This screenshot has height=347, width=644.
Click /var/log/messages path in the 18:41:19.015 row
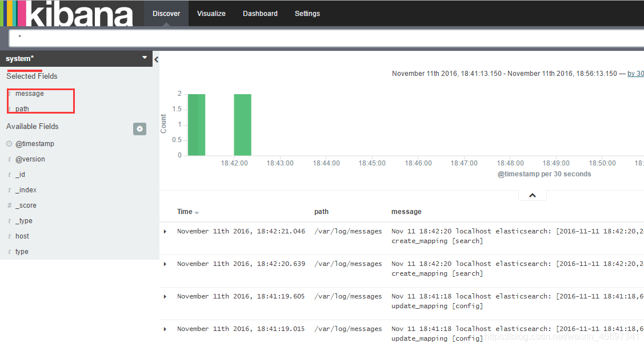pyautogui.click(x=349, y=329)
